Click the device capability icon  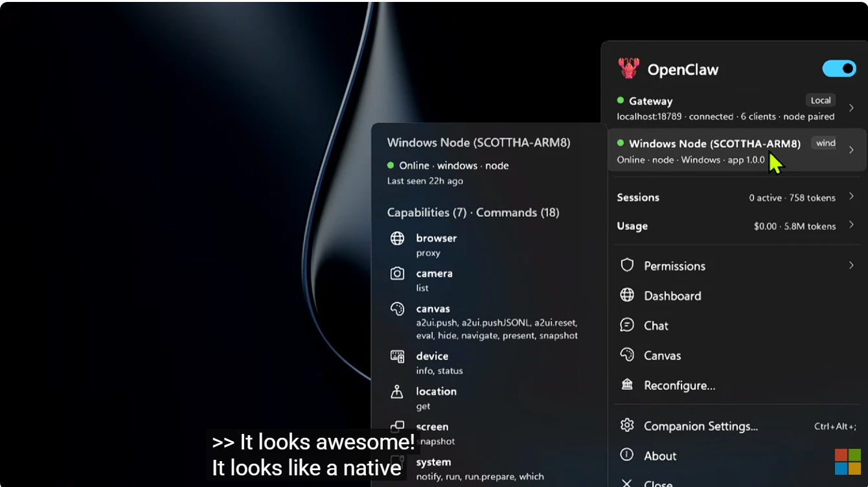[x=397, y=356]
